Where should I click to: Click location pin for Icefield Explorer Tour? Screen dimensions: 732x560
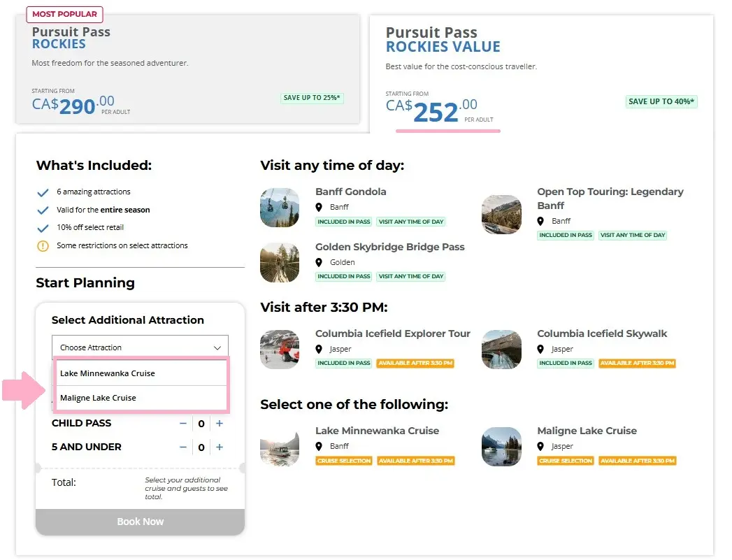pos(319,349)
